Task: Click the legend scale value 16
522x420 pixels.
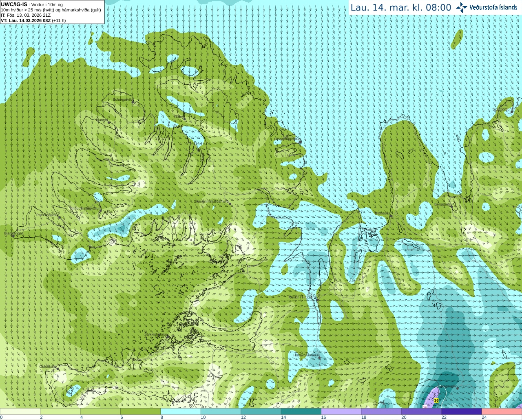Action: [x=323, y=417]
